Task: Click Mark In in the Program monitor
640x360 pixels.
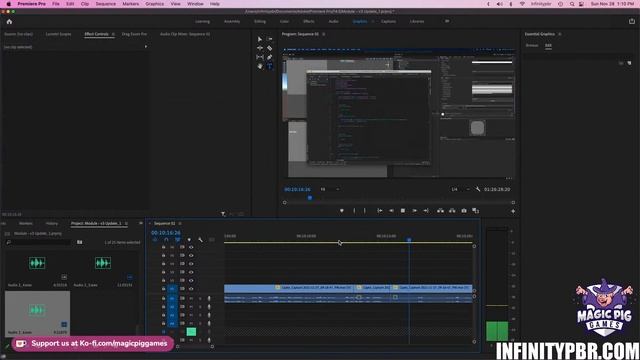Action: [x=354, y=211]
